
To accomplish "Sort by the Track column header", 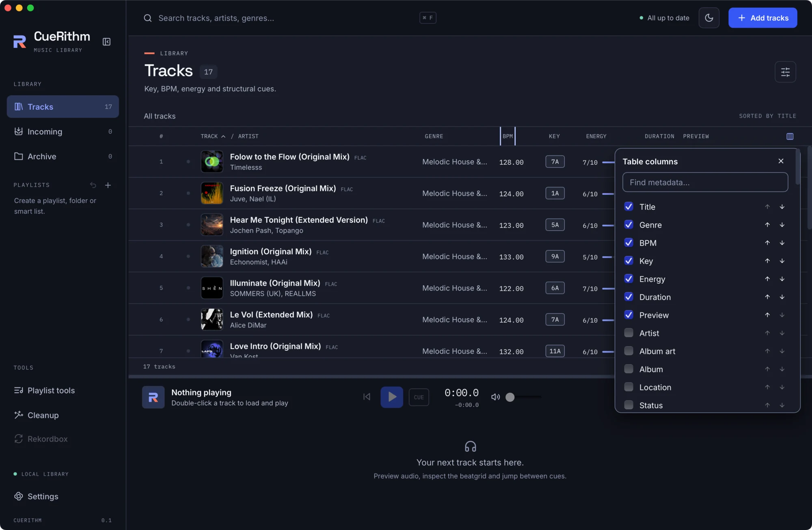I will pyautogui.click(x=213, y=136).
